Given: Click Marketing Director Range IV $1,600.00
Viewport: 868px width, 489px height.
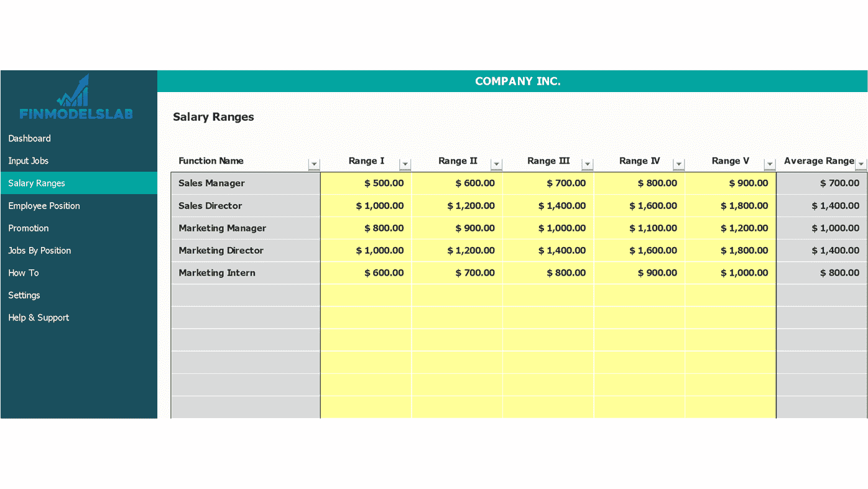Looking at the screenshot, I should (639, 250).
